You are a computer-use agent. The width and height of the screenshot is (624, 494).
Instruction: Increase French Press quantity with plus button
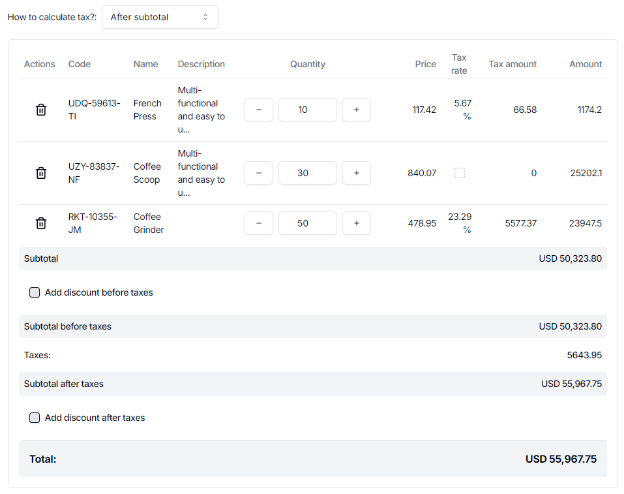[356, 110]
